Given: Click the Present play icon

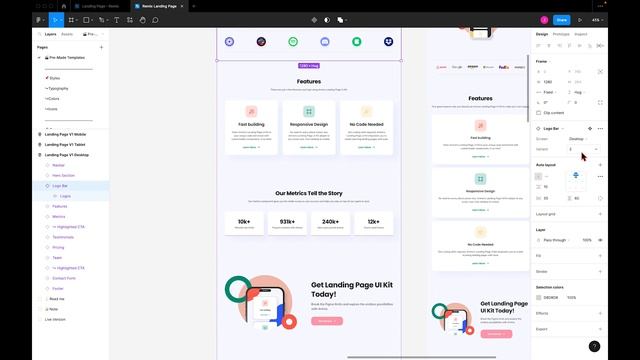Looking at the screenshot, I should click(x=580, y=20).
